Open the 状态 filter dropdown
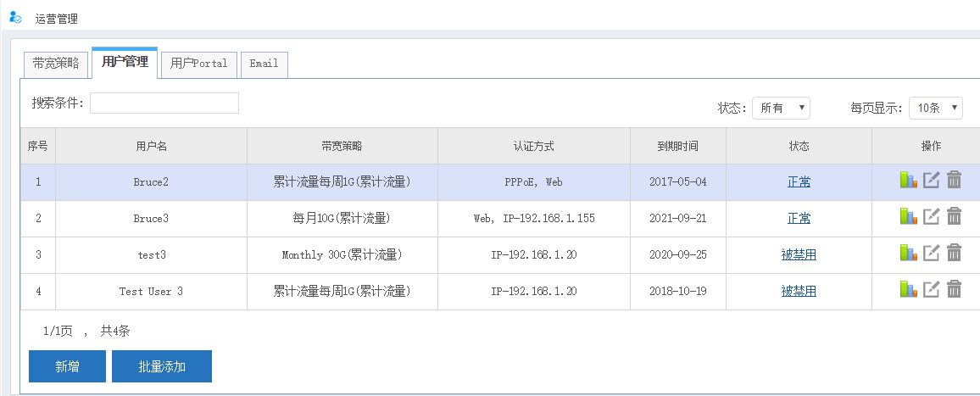Screen dimensions: 980x396 [781, 108]
